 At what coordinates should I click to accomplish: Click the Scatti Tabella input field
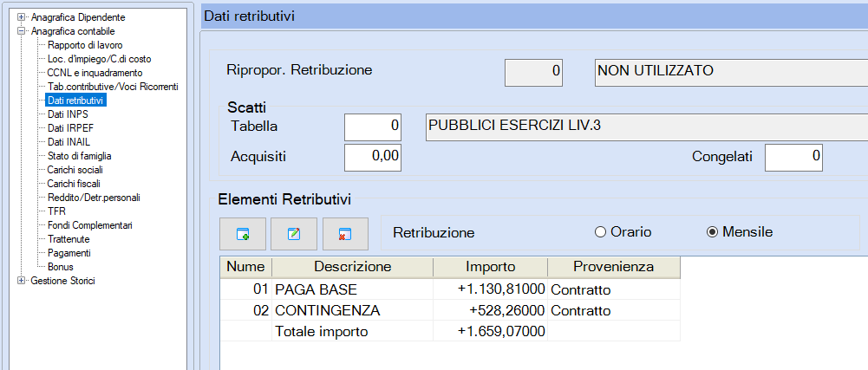coord(373,127)
